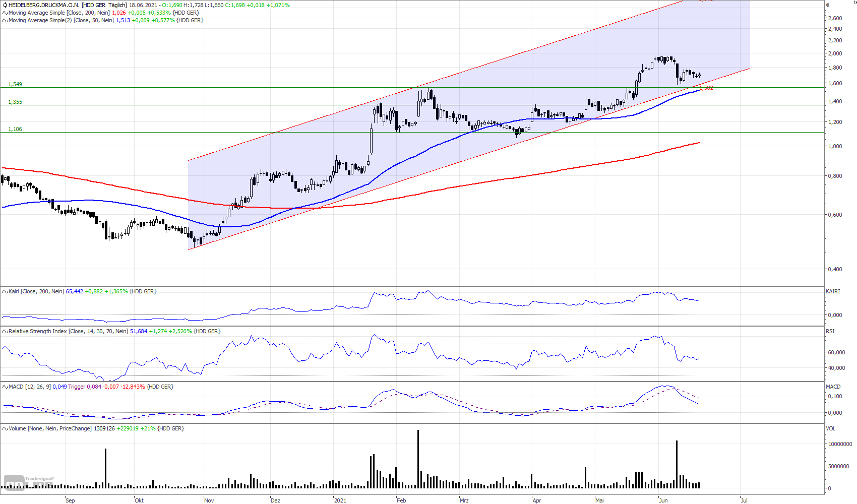Click the Apr label on the time axis
Viewport: 857px width, 504px height.
click(537, 500)
